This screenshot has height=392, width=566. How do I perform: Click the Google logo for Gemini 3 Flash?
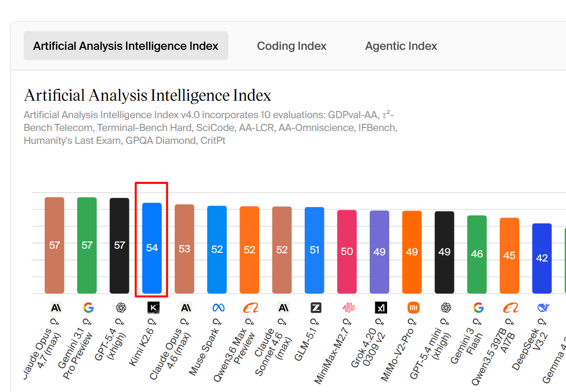click(478, 308)
